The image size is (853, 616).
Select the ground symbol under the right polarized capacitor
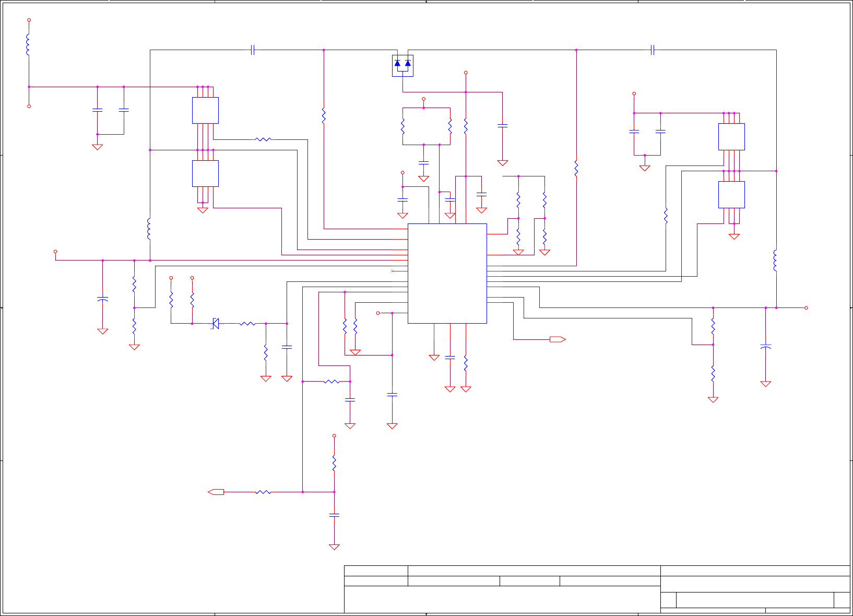pos(766,384)
